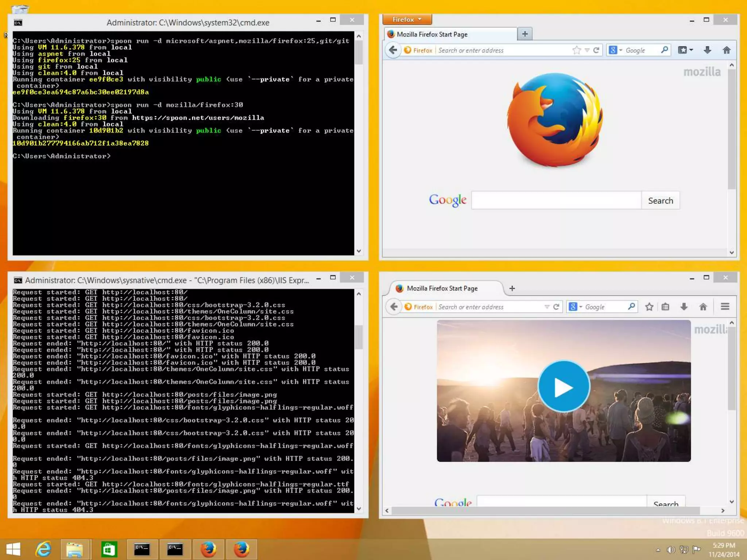Open Action Center flag in system tray

pos(697,549)
